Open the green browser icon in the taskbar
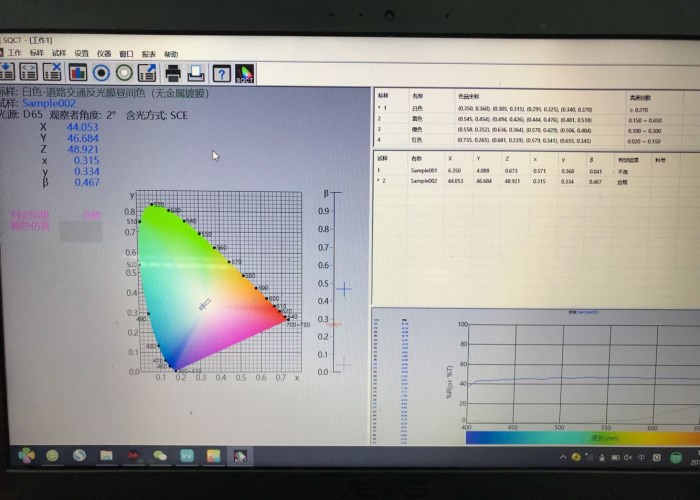The width and height of the screenshot is (700, 500). coord(52,456)
